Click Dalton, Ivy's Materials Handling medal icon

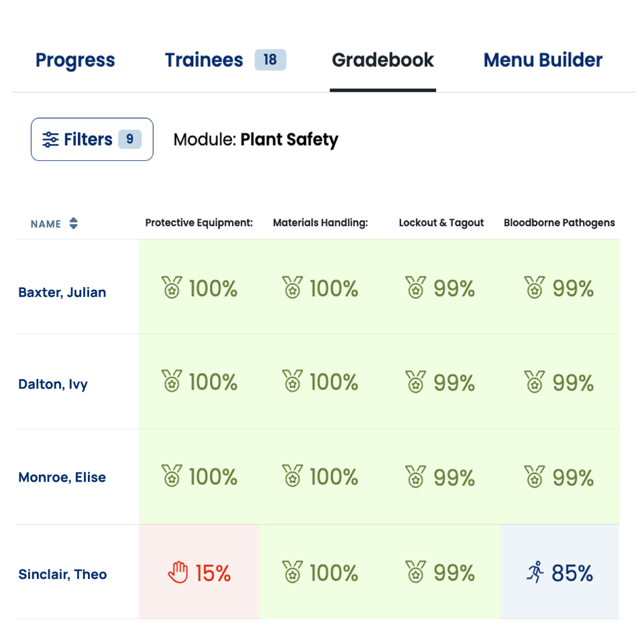tap(292, 381)
